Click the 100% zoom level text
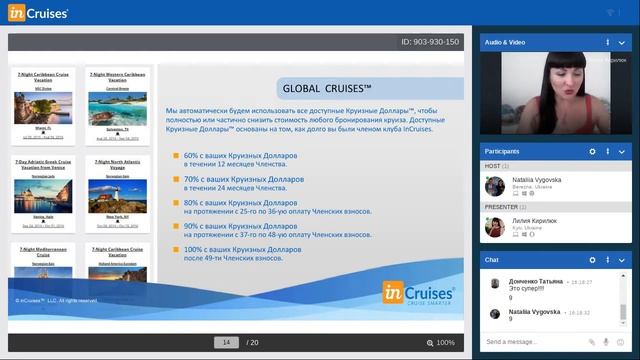The height and width of the screenshot is (360, 640). click(x=446, y=343)
